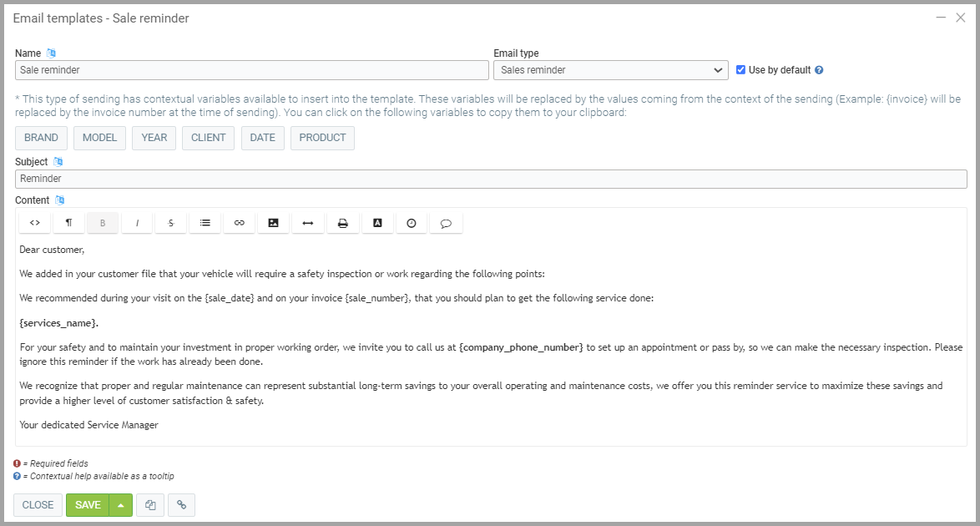The image size is (980, 526).
Task: Click the PRODUCT variable button
Action: tap(322, 138)
